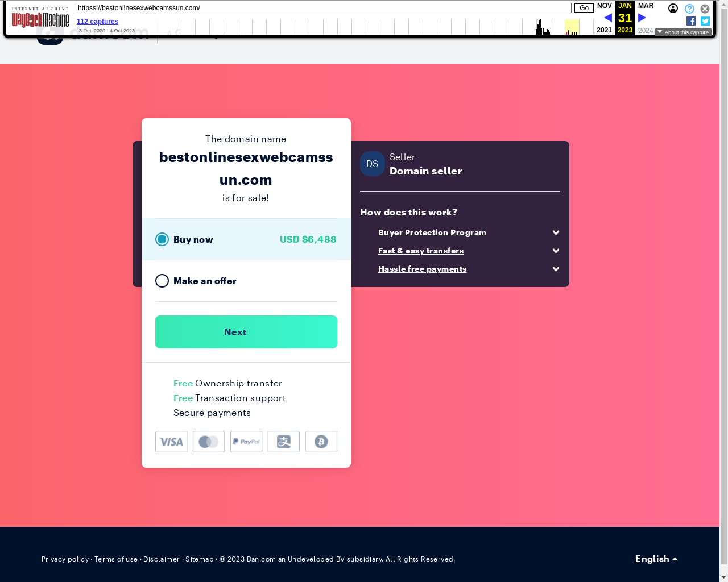Click the Wayback URL input field
This screenshot has width=728, height=582.
click(324, 8)
